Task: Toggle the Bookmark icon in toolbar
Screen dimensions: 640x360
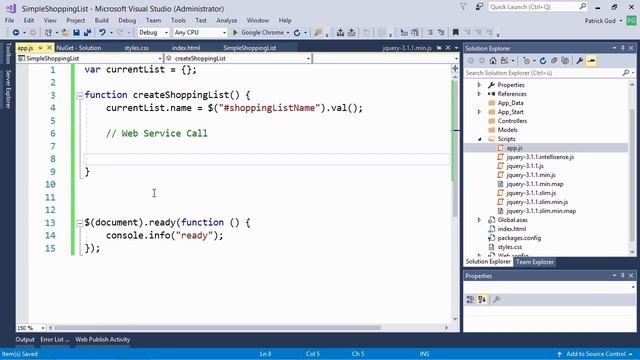Action: (456, 32)
